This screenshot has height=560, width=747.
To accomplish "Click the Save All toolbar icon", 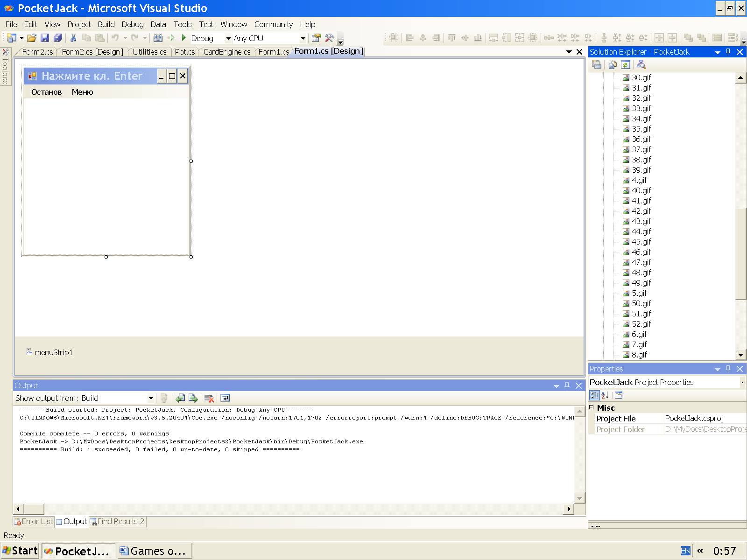I will (58, 38).
